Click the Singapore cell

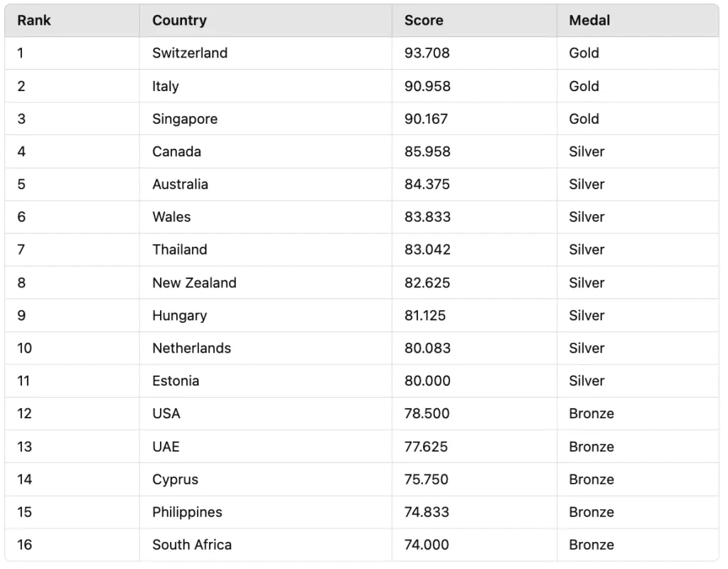tap(185, 119)
